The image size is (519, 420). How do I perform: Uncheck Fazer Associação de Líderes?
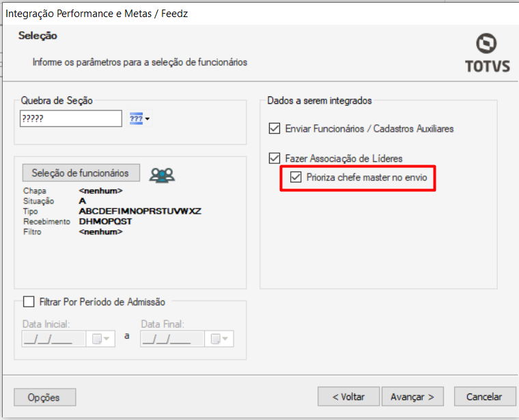coord(275,158)
